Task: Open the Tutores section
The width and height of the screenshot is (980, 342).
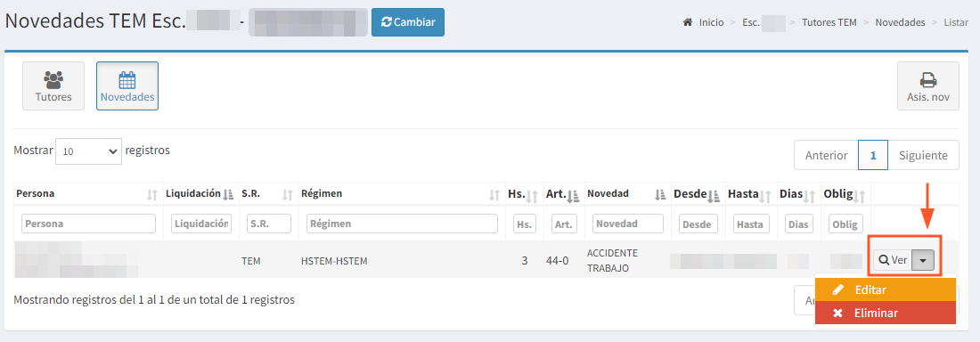Action: click(53, 85)
